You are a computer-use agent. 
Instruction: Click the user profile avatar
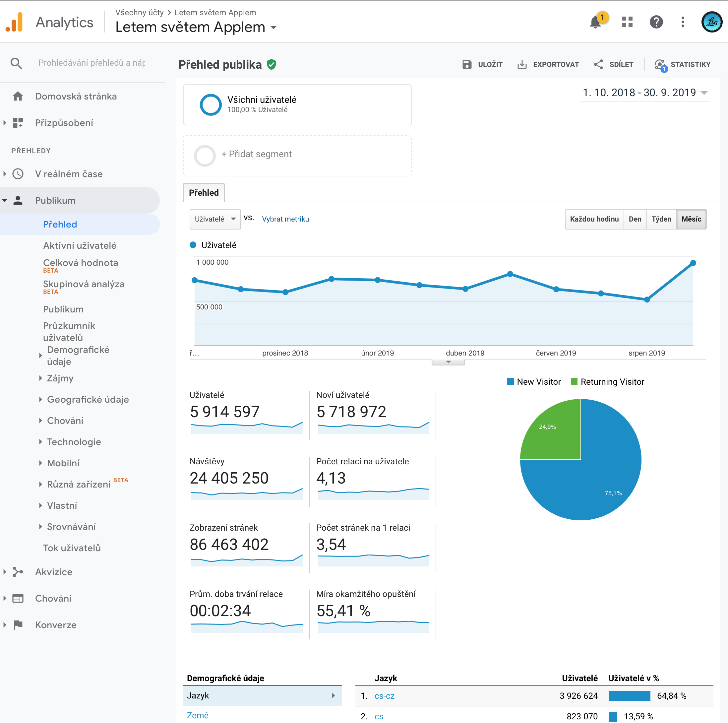711,22
